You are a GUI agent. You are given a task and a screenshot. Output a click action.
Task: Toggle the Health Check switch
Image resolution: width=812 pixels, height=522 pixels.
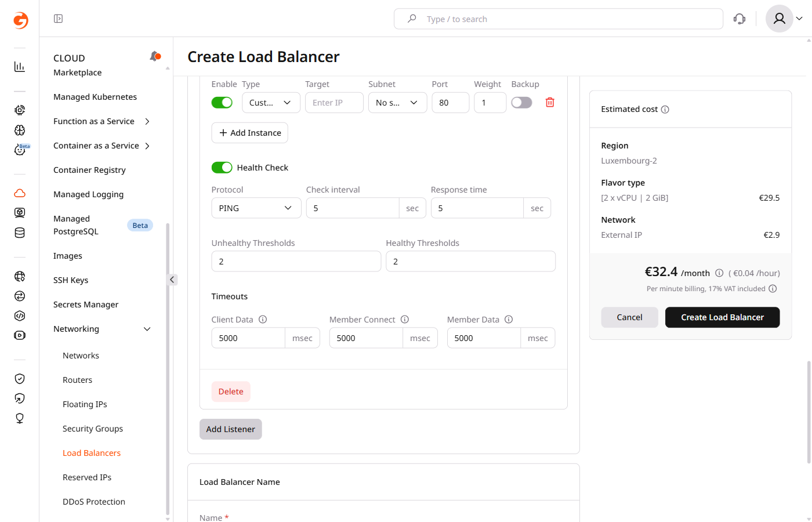click(222, 167)
